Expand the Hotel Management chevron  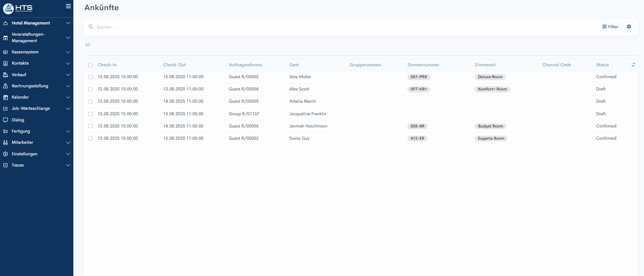pyautogui.click(x=68, y=23)
